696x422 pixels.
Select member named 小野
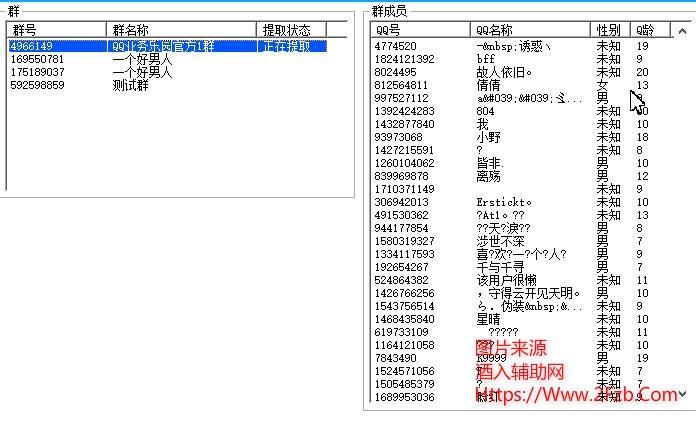click(x=489, y=137)
